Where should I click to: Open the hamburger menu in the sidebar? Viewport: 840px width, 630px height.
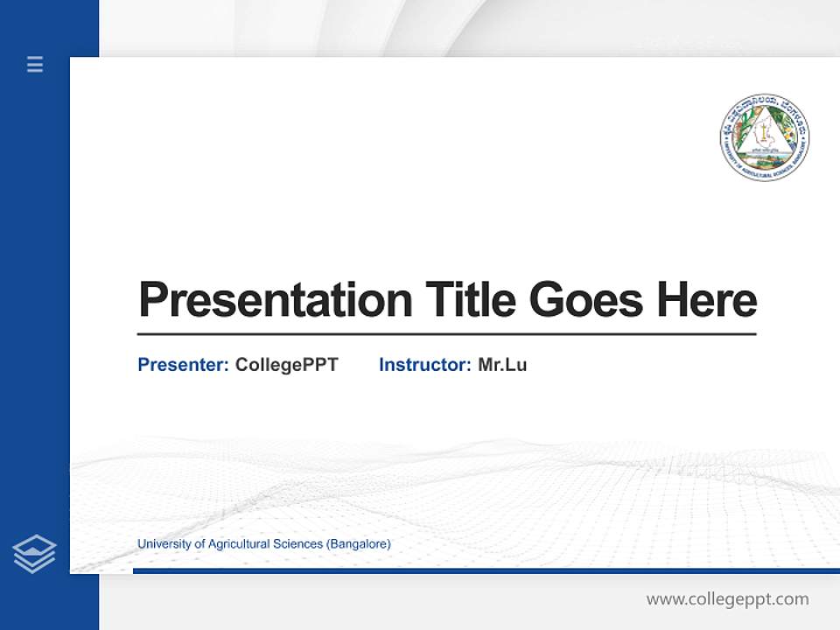[x=34, y=65]
